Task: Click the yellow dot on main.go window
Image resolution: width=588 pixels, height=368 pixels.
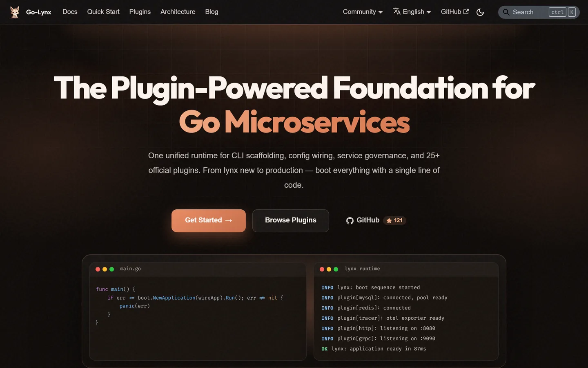Action: 105,269
